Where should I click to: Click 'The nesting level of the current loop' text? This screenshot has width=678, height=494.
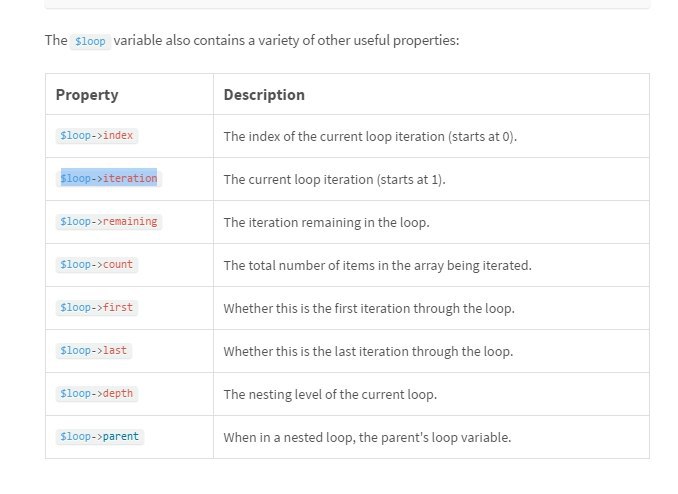pos(330,395)
